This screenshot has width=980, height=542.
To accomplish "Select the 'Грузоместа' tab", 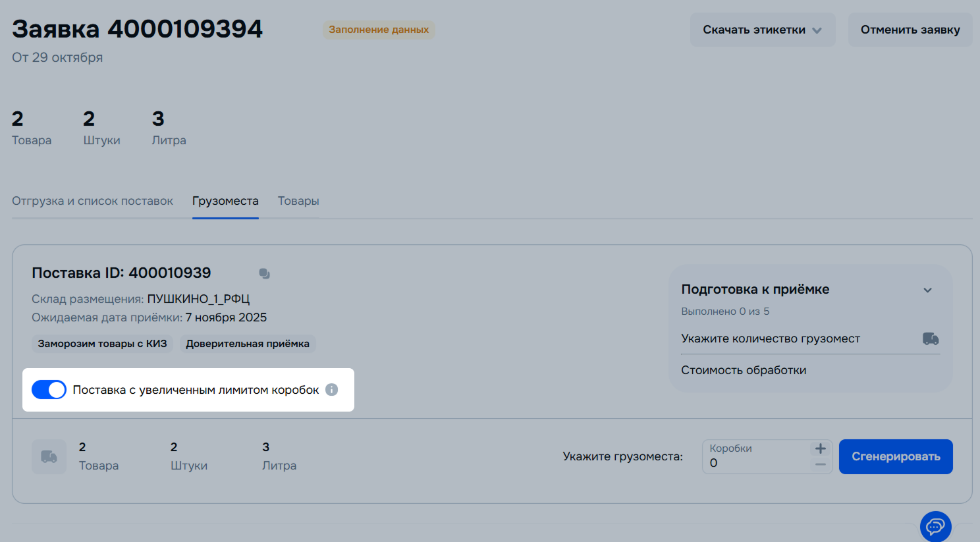I will pyautogui.click(x=225, y=201).
